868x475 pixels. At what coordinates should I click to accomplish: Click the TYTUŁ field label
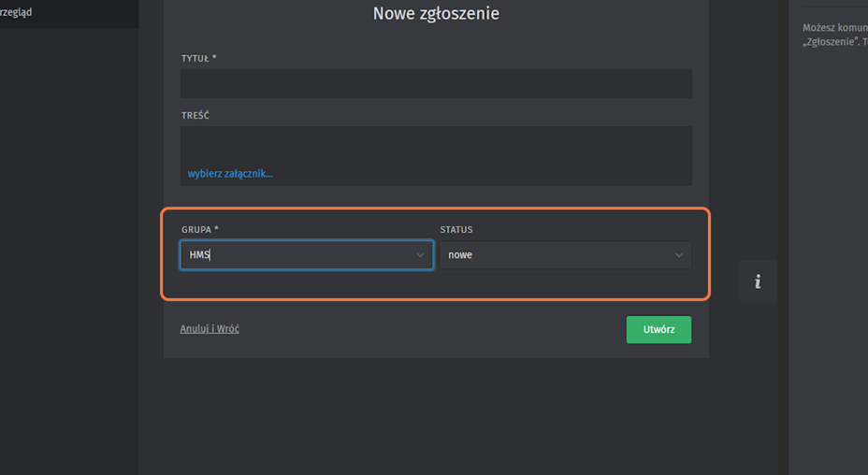[198, 58]
